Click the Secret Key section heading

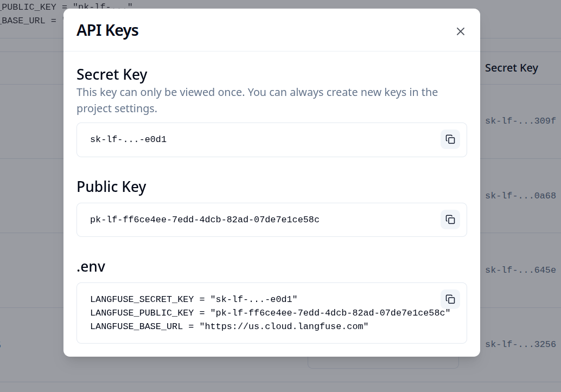[x=112, y=74]
